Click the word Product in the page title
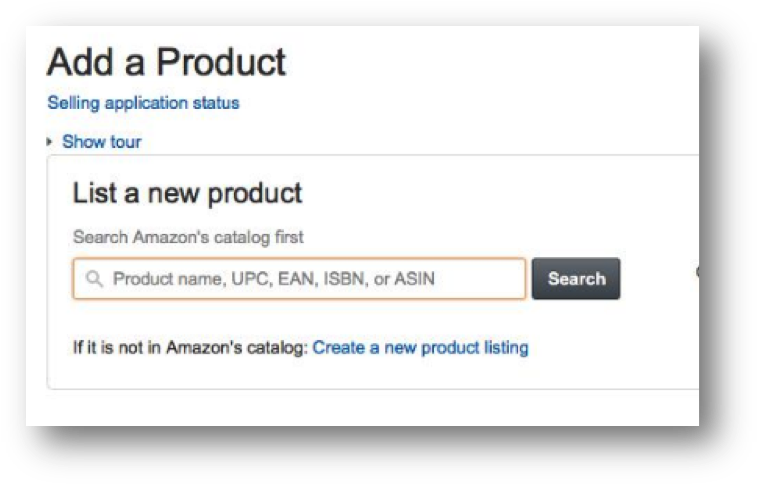Image resolution: width=757 pixels, height=484 pixels. pyautogui.click(x=221, y=62)
